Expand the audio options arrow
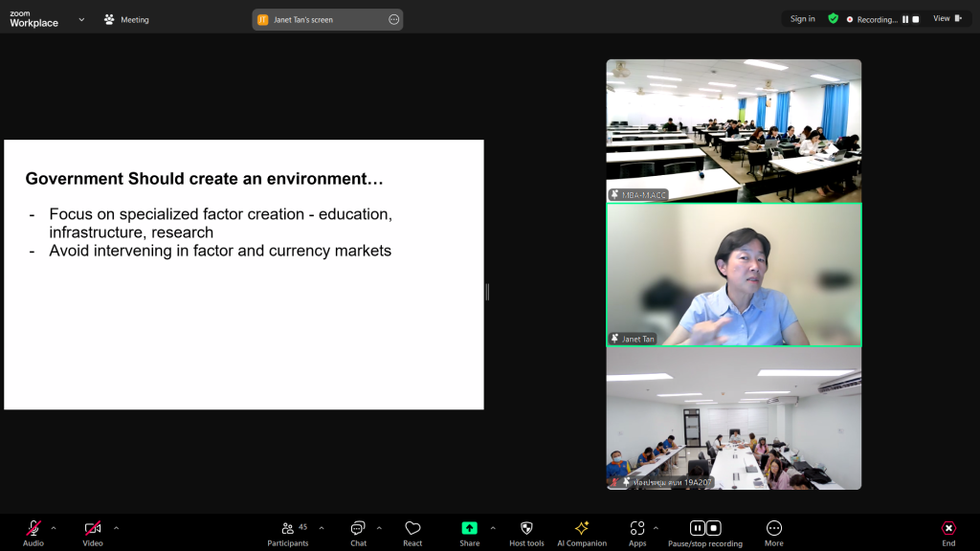Image resolution: width=980 pixels, height=551 pixels. coord(54,527)
